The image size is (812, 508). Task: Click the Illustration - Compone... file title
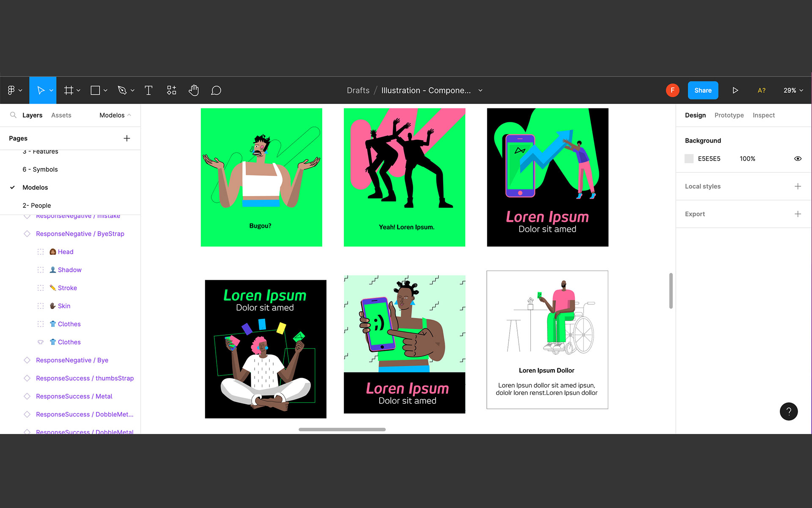pos(426,91)
